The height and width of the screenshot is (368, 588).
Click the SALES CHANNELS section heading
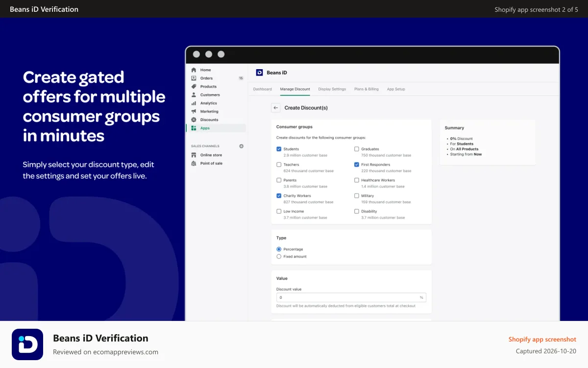pyautogui.click(x=205, y=146)
